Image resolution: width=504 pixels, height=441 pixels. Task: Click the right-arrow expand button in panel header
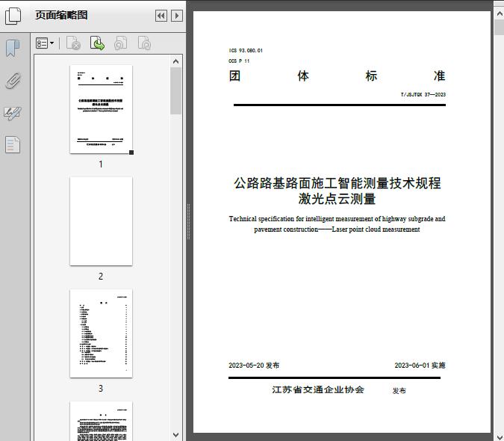click(x=177, y=16)
